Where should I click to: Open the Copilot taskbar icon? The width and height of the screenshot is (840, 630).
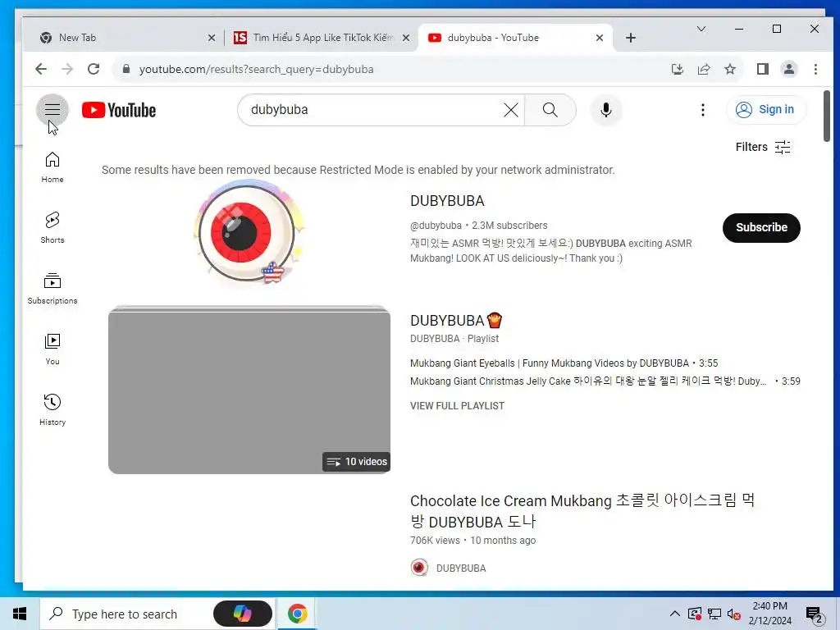242,614
